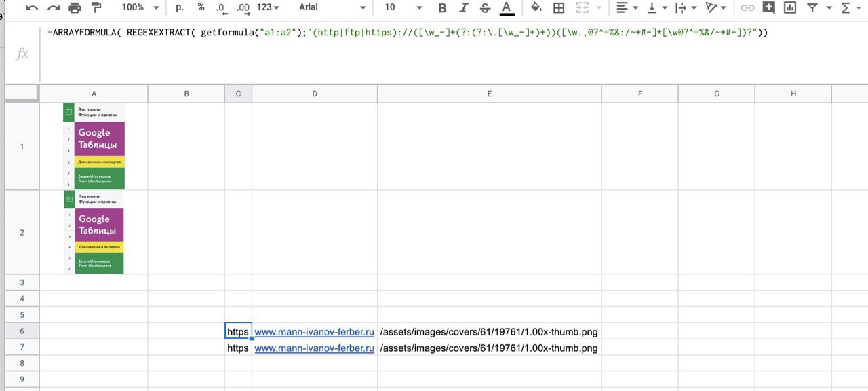Image resolution: width=868 pixels, height=391 pixels.
Task: Select cell C6 containing https
Action: 238,331
